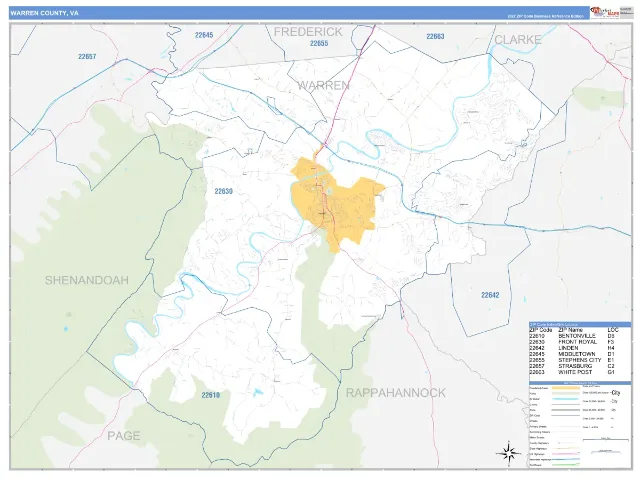Click the 22645 ZIP label on map
Image resolution: width=640 pixels, height=480 pixels.
coord(204,35)
